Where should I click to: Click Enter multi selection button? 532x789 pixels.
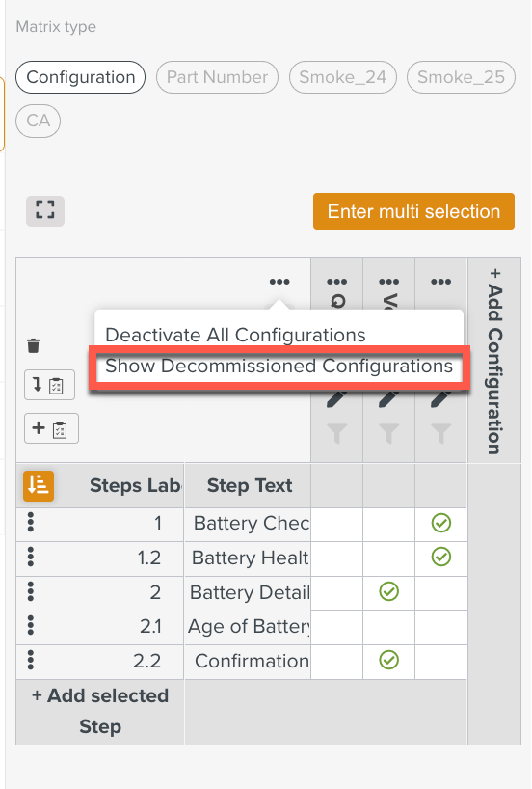tap(413, 211)
